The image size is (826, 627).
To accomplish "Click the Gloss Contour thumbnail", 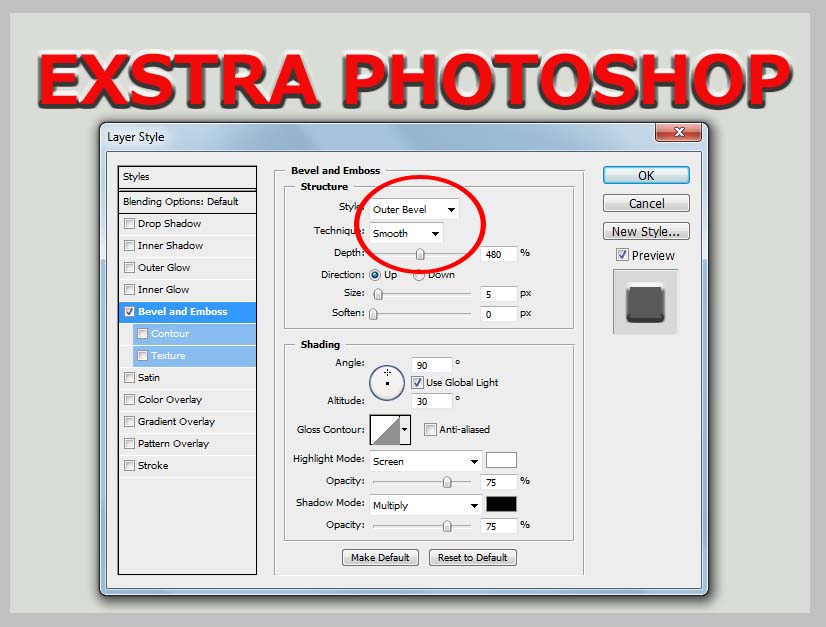I will (x=385, y=429).
